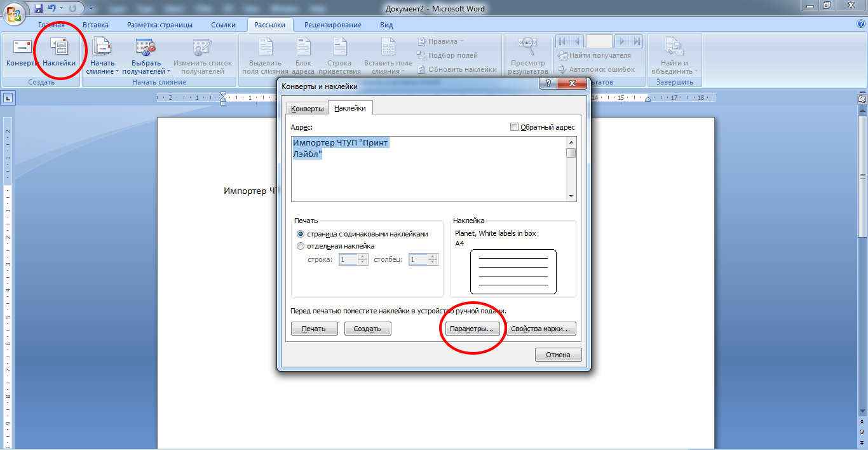The image size is (868, 450).
Task: Toggle ruler visibility icon above scrollbar
Action: point(862,99)
